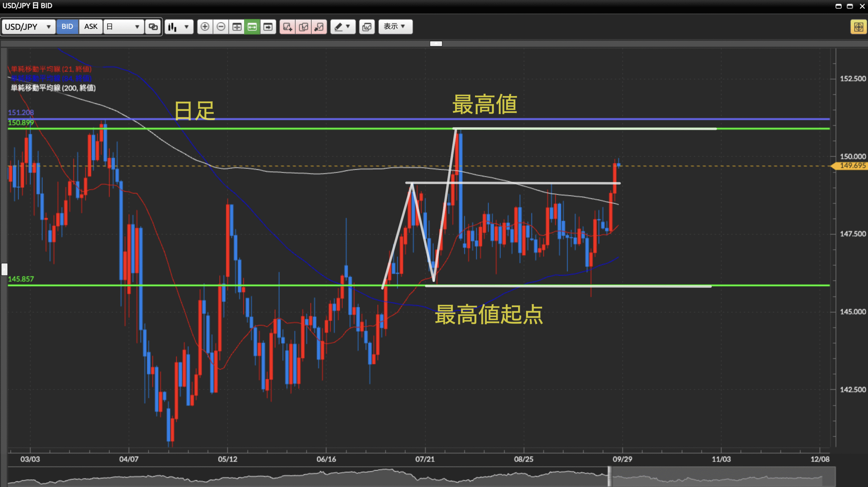Open the USD/JPY currency pair dropdown
The image size is (868, 487).
(x=28, y=27)
